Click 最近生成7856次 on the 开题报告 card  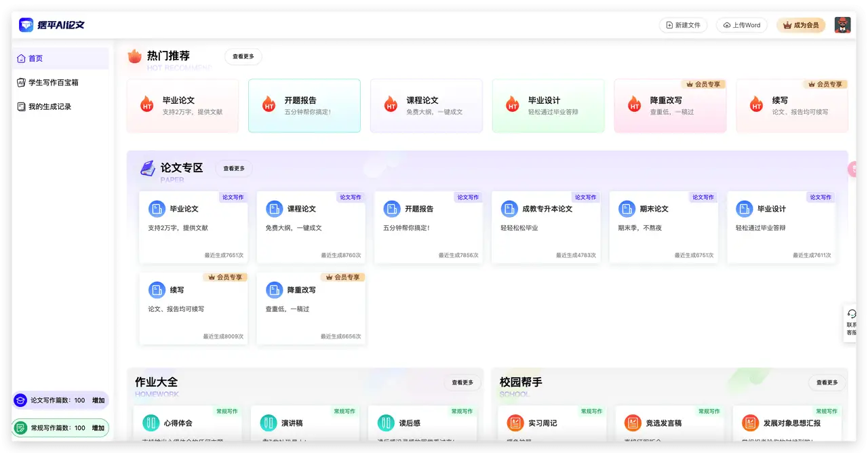458,256
